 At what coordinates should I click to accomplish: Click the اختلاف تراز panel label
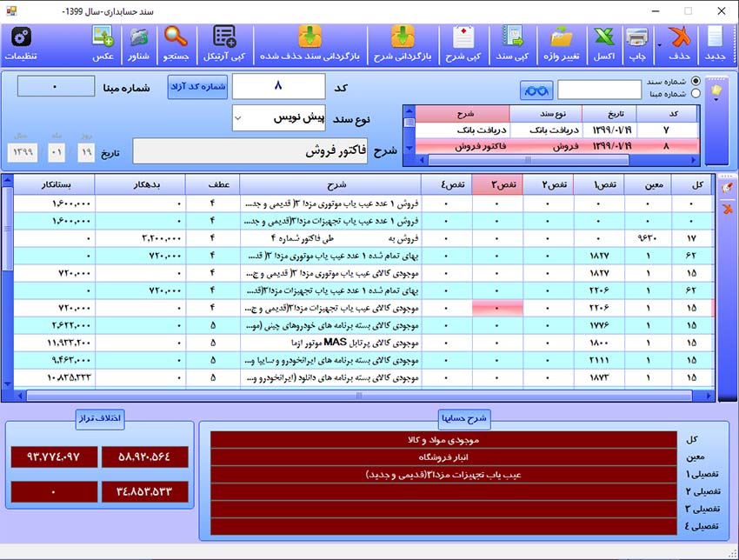point(100,418)
